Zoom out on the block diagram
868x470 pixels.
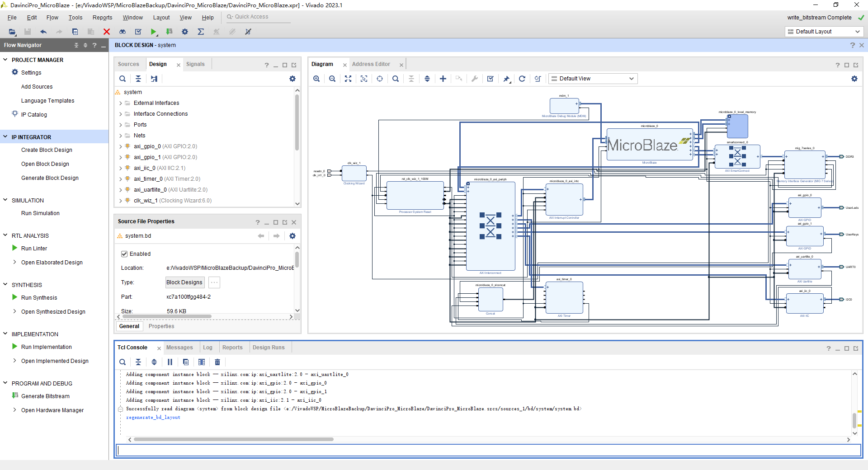click(332, 79)
